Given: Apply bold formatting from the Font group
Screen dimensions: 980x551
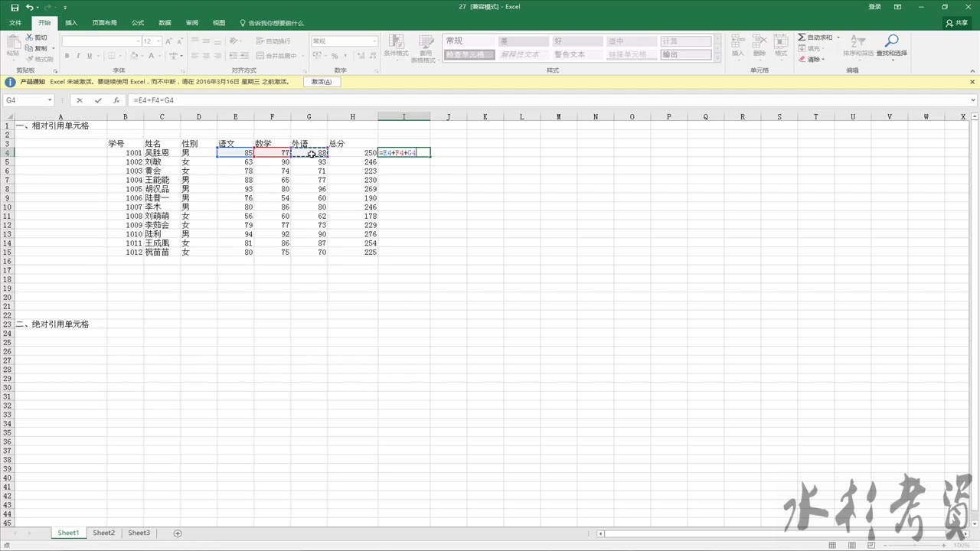Looking at the screenshot, I should click(x=67, y=56).
